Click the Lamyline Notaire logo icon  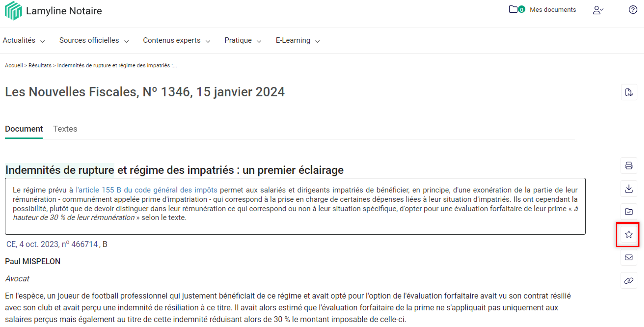(x=13, y=11)
